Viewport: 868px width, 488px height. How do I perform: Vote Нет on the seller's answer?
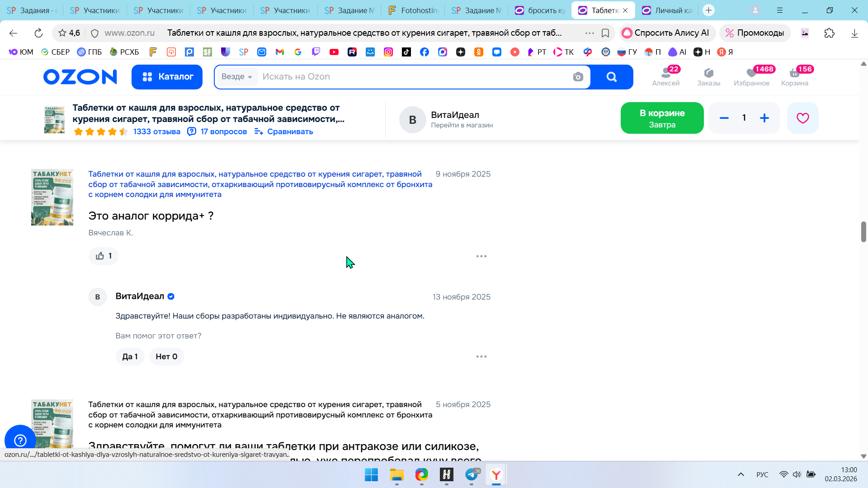pos(166,357)
